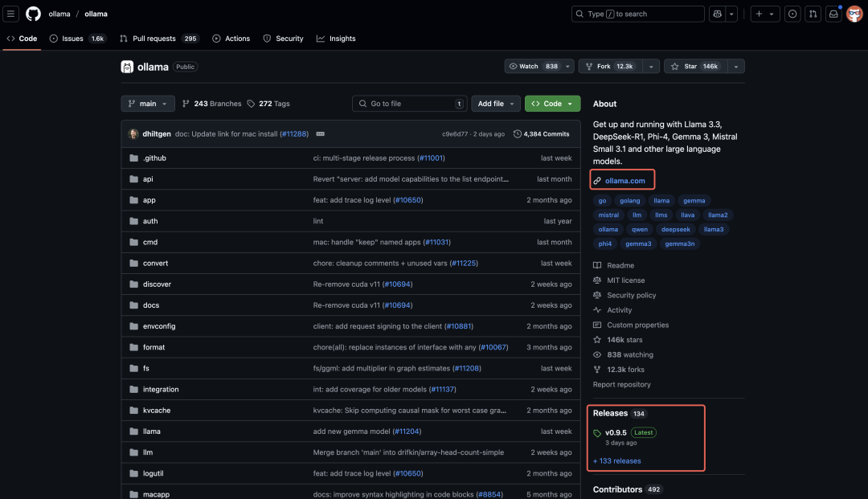Go to GitHub home via Octocat logo

tap(33, 14)
